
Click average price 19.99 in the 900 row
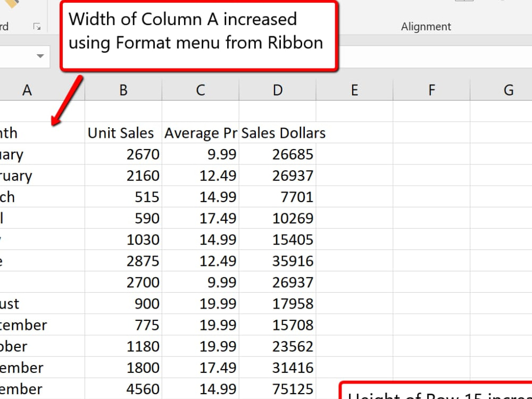pos(201,303)
